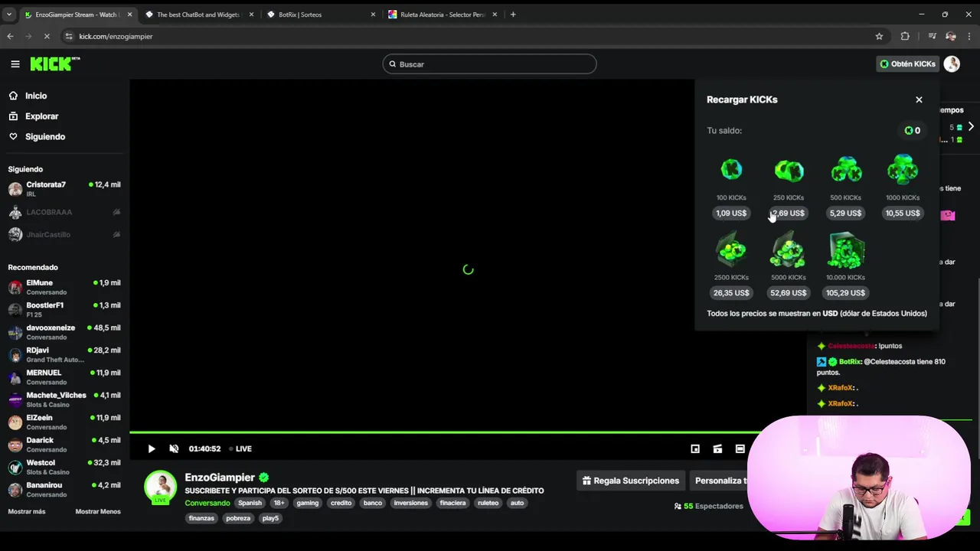Select the 250 KICKs gem icon
This screenshot has width=980, height=551.
(x=789, y=170)
